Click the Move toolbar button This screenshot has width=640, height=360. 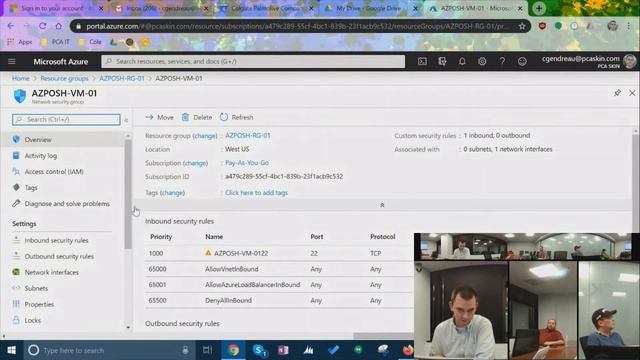tap(160, 117)
